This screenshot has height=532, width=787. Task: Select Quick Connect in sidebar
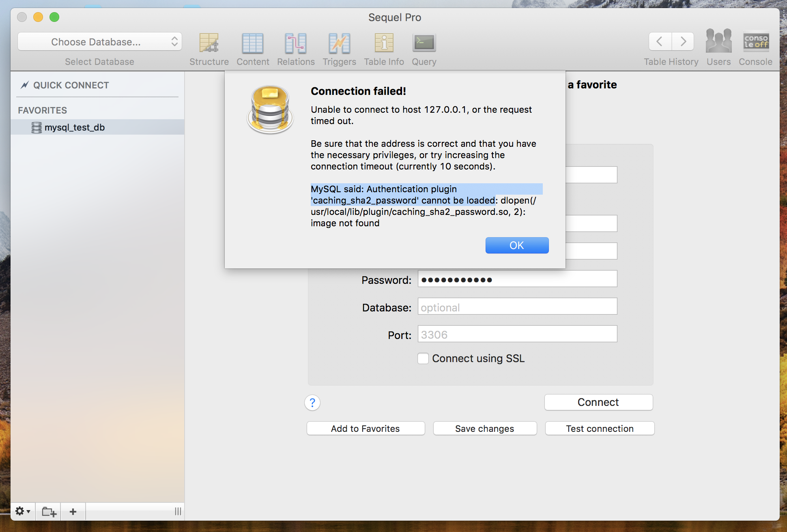point(71,85)
